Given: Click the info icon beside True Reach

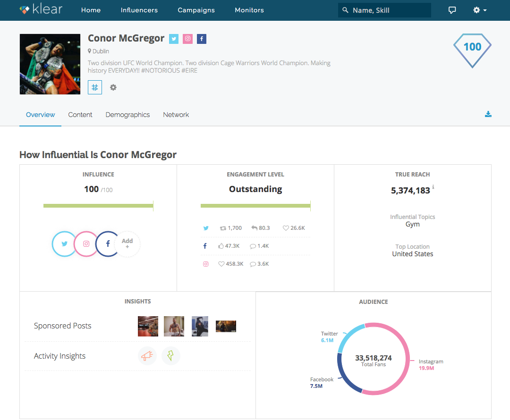Looking at the screenshot, I should point(433,187).
